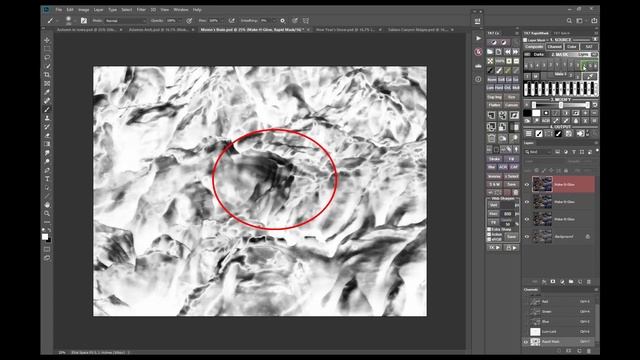Select the Red channel row
This screenshot has width=640, height=360.
coord(560,302)
